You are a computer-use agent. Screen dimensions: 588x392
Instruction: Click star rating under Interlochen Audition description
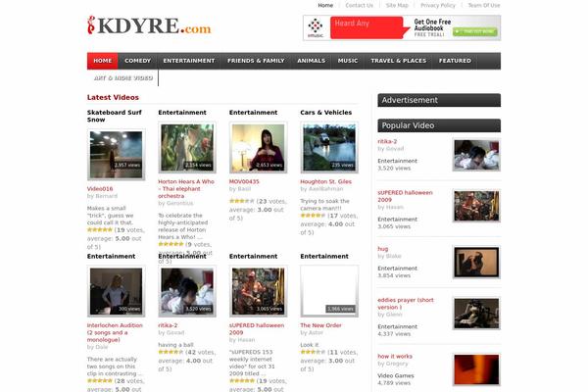(100, 380)
